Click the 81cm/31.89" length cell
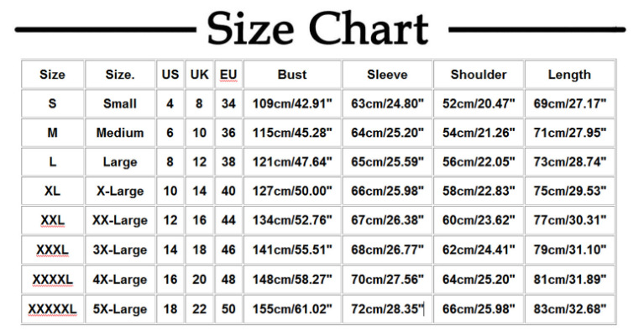The width and height of the screenshot is (644, 331). pos(569,280)
